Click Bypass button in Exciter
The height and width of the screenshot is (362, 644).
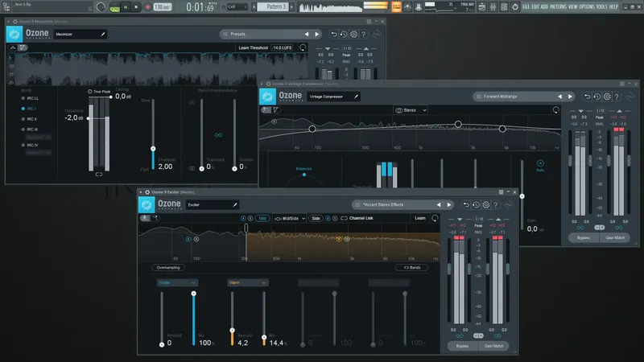(x=462, y=346)
